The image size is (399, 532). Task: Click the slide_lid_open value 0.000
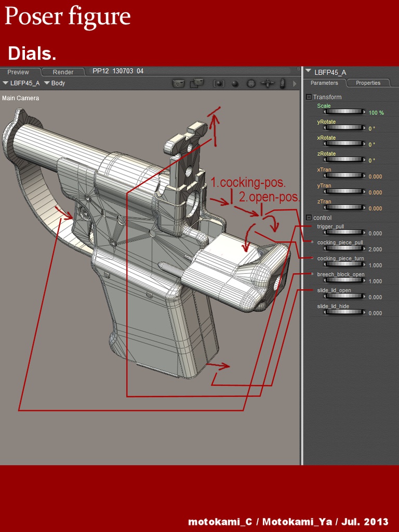point(375,297)
